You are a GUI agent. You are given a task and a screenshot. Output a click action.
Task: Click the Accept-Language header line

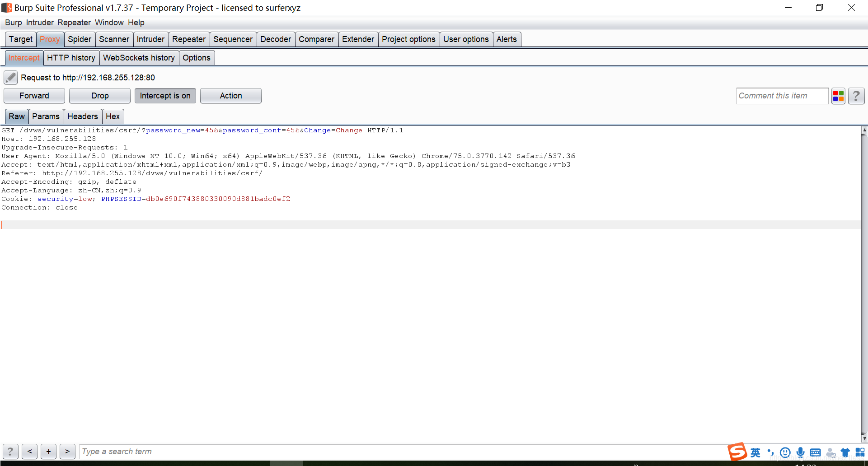coord(71,191)
